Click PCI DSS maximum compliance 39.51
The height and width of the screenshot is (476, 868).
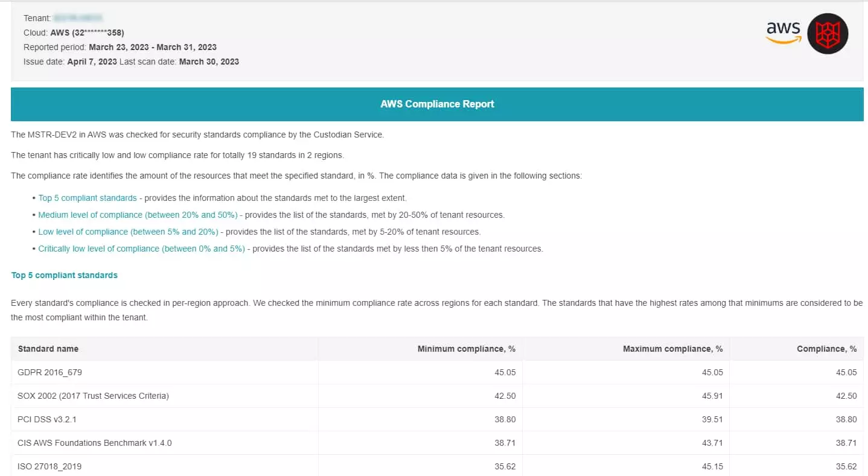[712, 419]
